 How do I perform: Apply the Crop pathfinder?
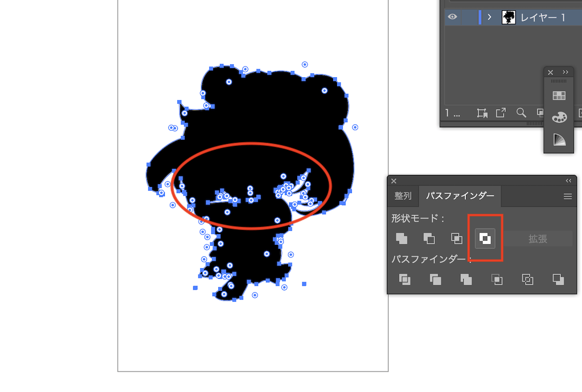click(x=497, y=280)
